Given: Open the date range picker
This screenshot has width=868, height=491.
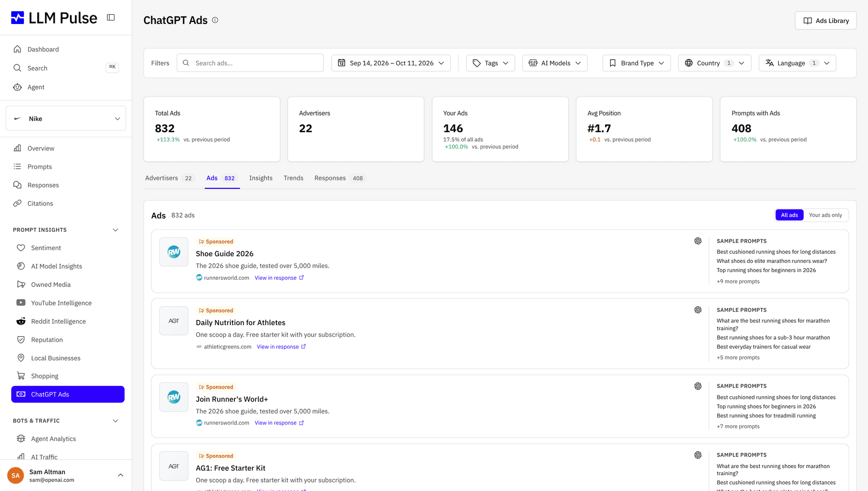Looking at the screenshot, I should point(391,63).
